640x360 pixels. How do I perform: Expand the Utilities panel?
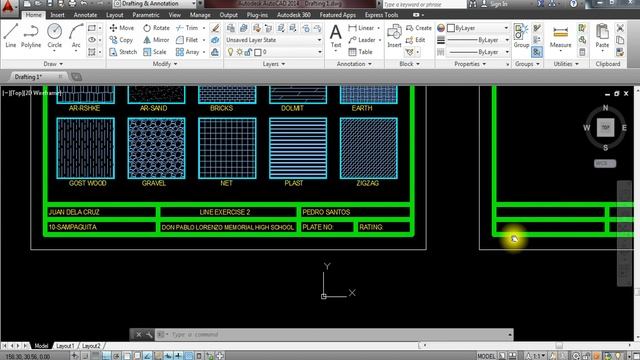(x=566, y=64)
